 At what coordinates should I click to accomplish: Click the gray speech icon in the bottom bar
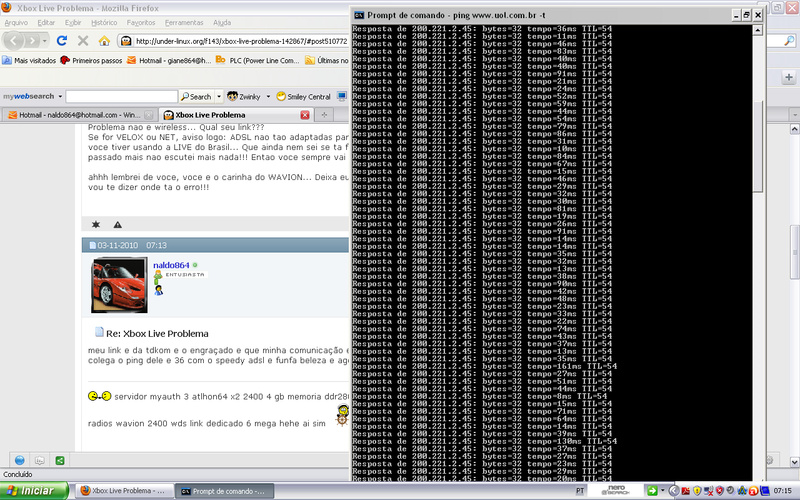(39, 460)
